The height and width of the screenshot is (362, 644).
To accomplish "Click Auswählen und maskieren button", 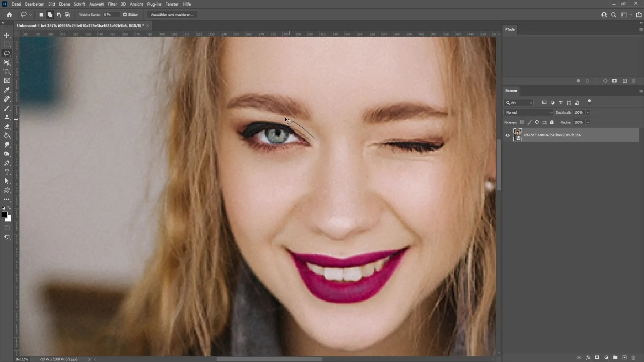I will 172,15.
